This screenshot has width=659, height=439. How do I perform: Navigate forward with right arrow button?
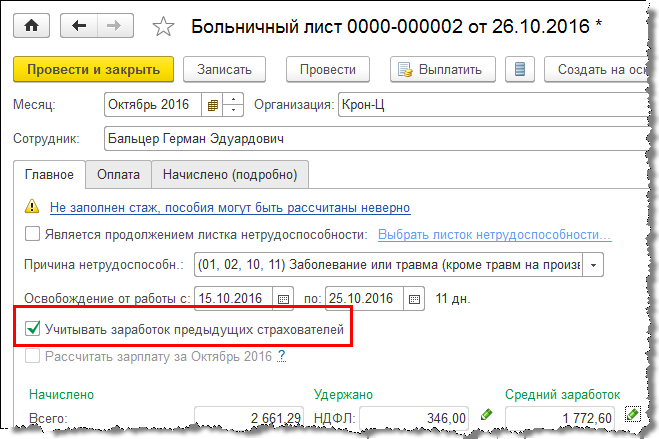point(116,26)
